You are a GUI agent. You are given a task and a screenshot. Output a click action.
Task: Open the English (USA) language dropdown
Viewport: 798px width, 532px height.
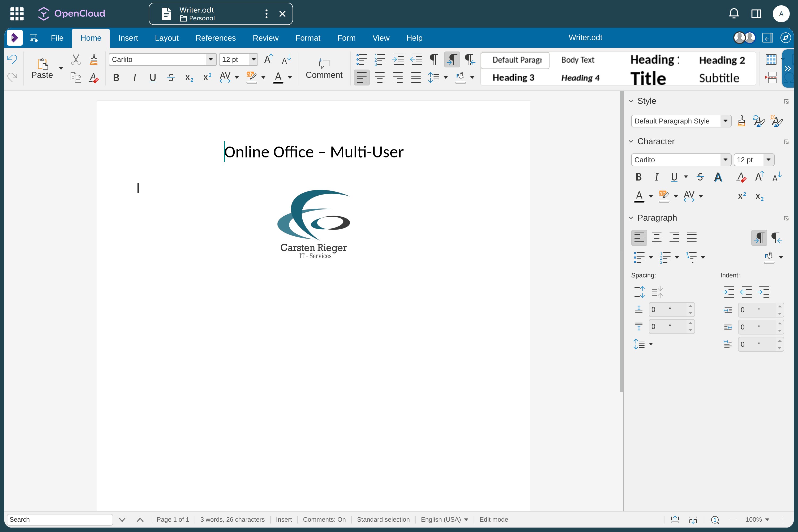pos(444,520)
